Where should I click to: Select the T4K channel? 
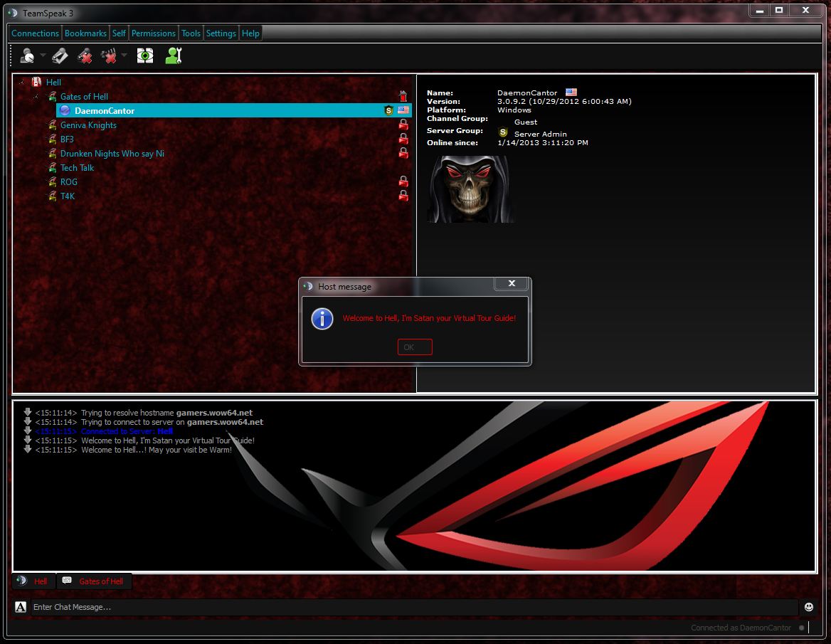(x=68, y=196)
